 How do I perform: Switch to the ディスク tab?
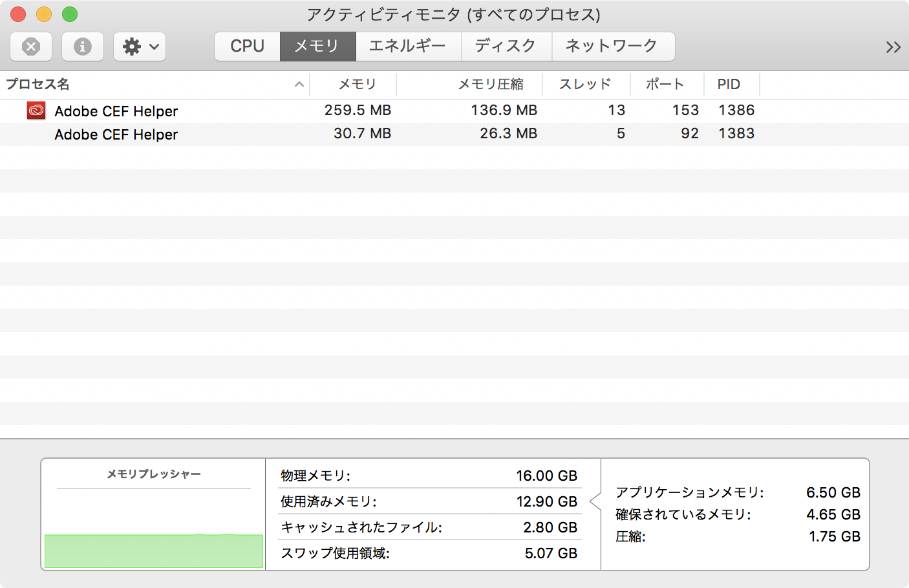tap(506, 47)
